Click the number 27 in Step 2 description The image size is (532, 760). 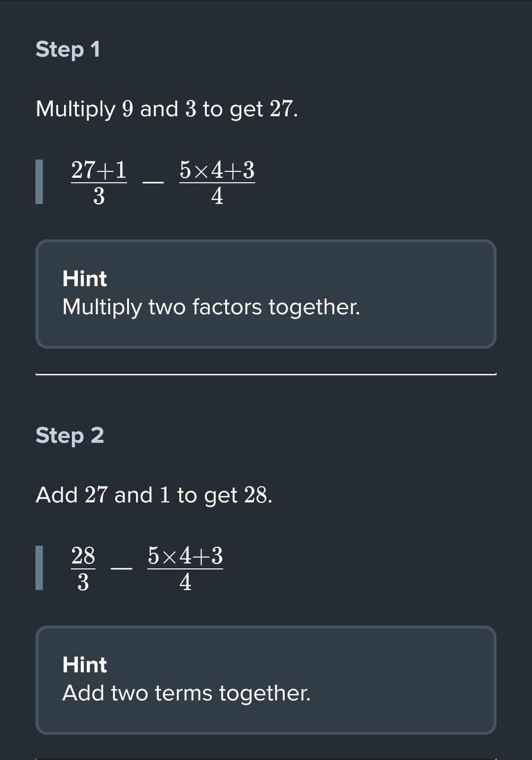click(x=96, y=495)
